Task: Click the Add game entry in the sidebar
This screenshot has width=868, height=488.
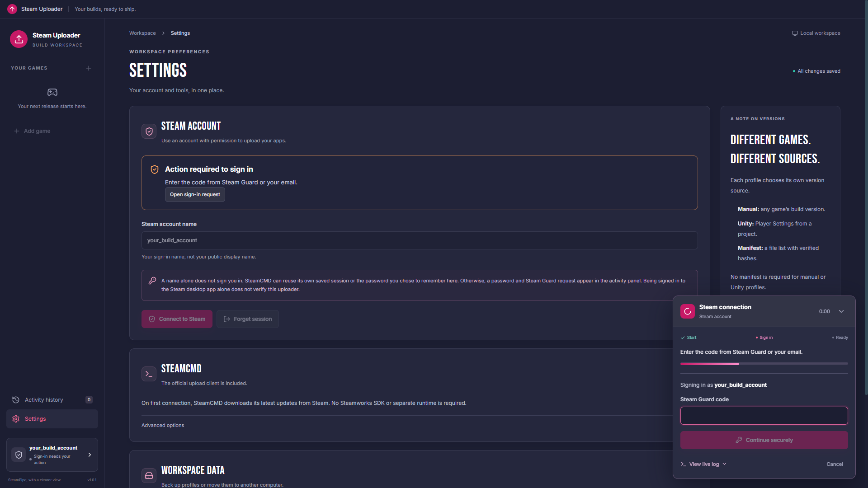Action: tap(32, 131)
